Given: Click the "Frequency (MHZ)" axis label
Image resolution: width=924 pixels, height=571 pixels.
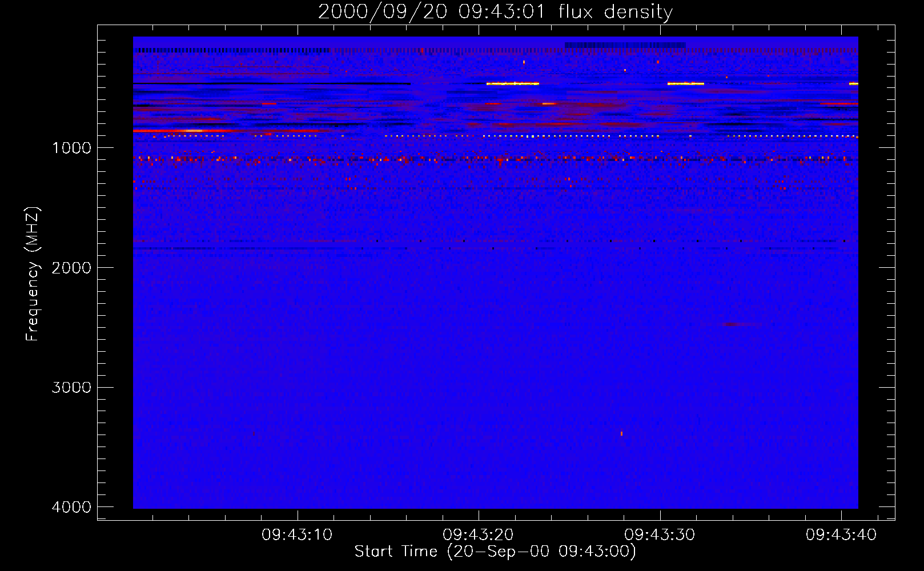Looking at the screenshot, I should click(33, 274).
